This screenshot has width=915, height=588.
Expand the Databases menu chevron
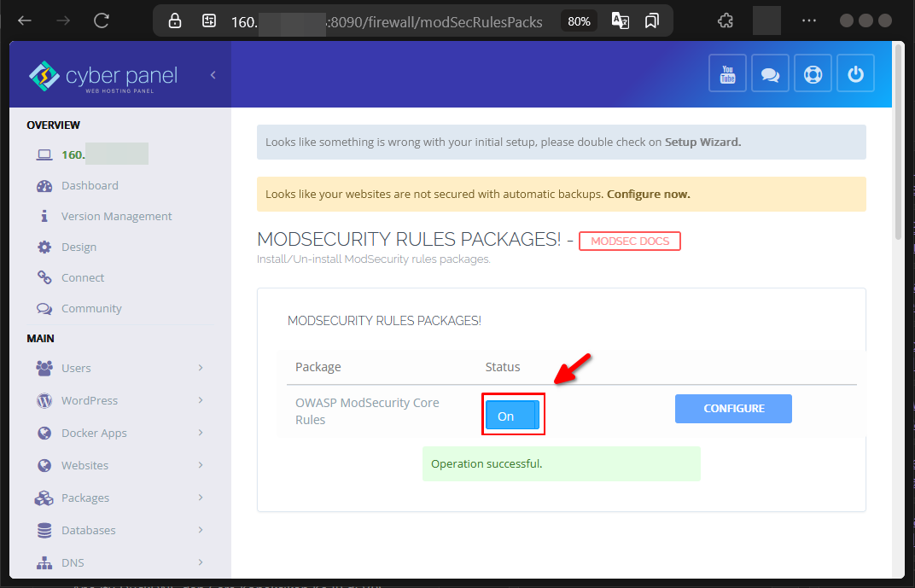tap(200, 530)
